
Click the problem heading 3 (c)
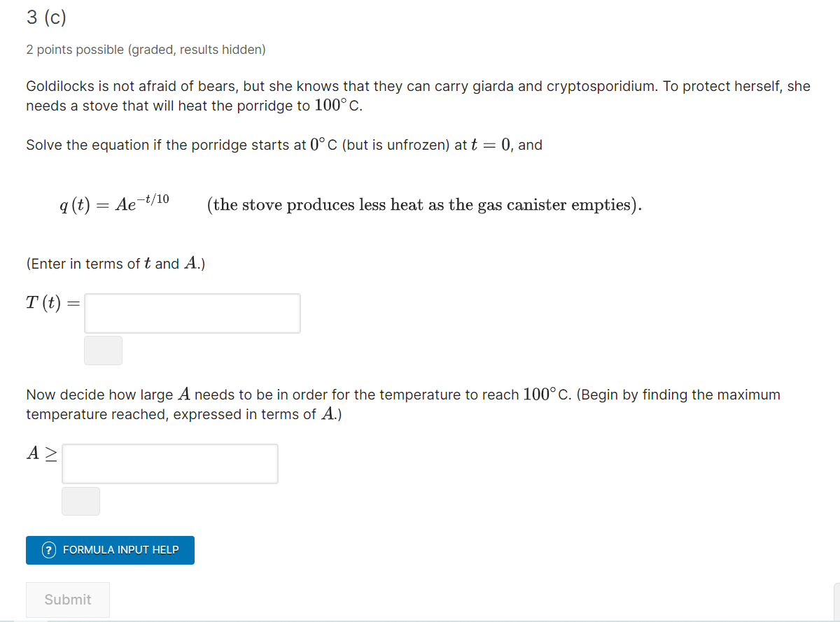tap(45, 17)
